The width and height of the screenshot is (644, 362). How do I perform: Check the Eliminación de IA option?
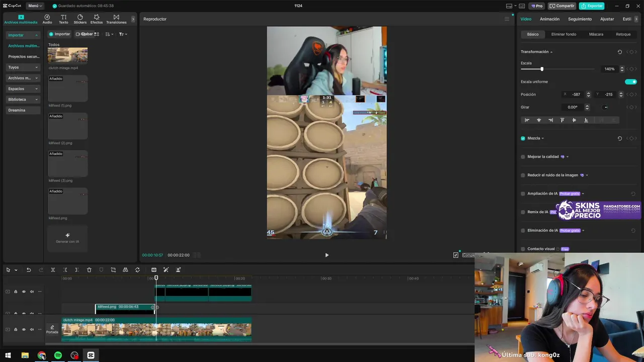coord(523,230)
